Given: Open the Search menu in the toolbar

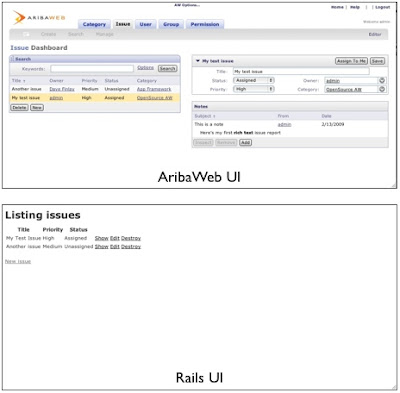Looking at the screenshot, I should click(x=76, y=34).
